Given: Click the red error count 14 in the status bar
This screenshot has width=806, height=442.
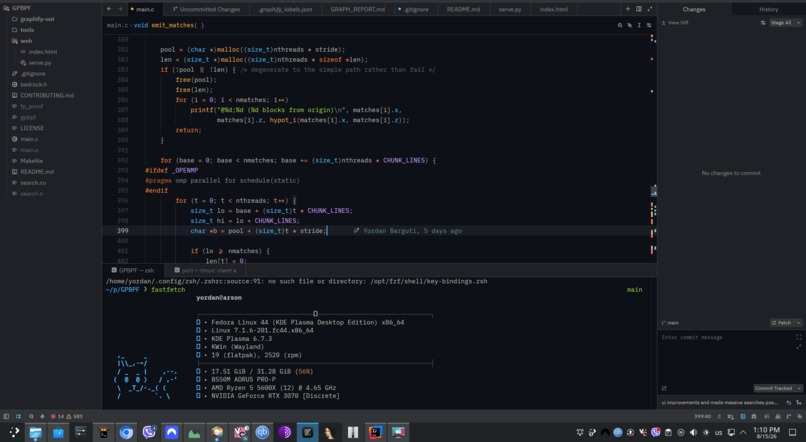Looking at the screenshot, I should pos(58,416).
